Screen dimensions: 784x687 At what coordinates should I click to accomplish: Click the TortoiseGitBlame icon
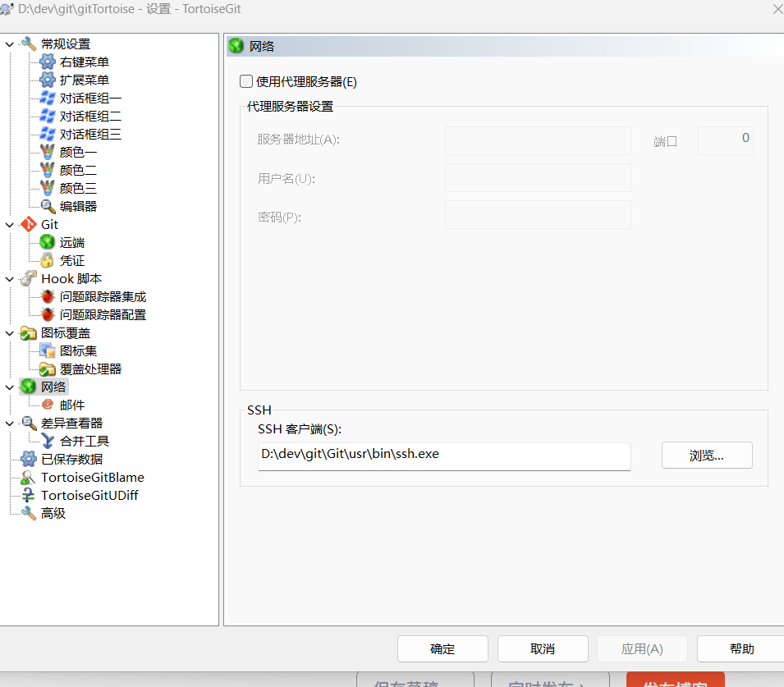pos(29,478)
